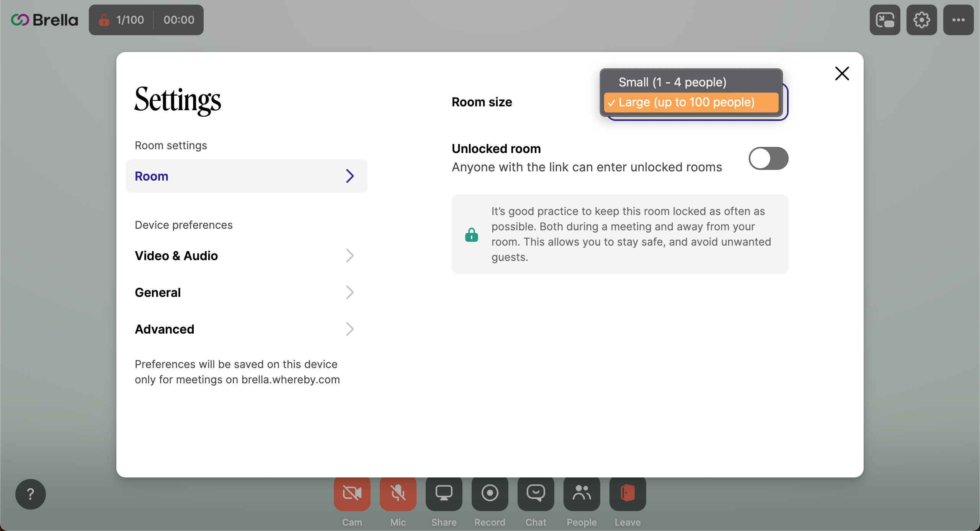This screenshot has height=531, width=980.
Task: Select Large (up to 100 people) option
Action: click(691, 102)
